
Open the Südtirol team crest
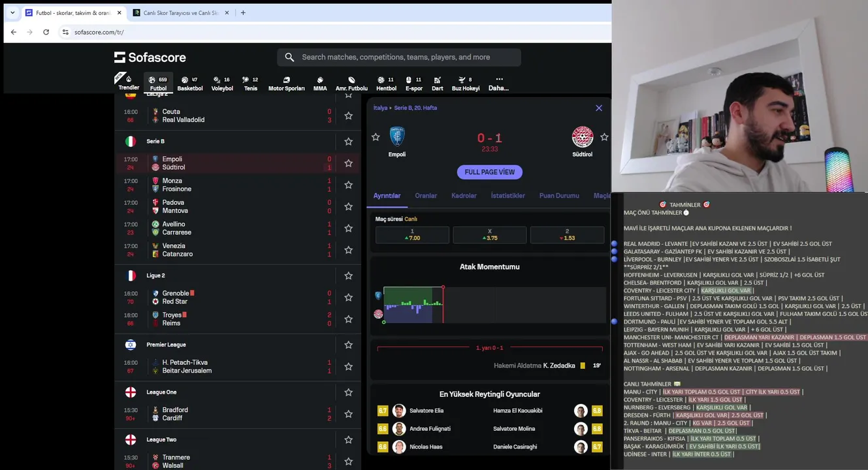click(583, 136)
